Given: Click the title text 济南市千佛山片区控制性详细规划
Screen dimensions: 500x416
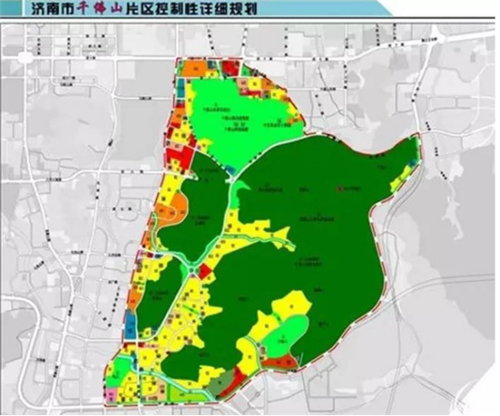Looking at the screenshot, I should point(144,8).
